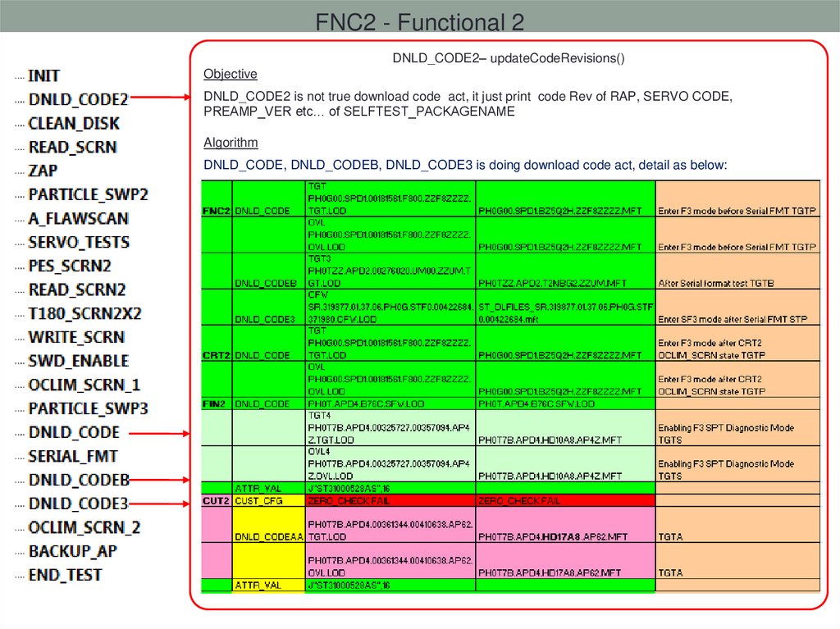Viewport: 840px width, 629px height.
Task: Select the INIT entry in the test list
Action: [x=43, y=76]
